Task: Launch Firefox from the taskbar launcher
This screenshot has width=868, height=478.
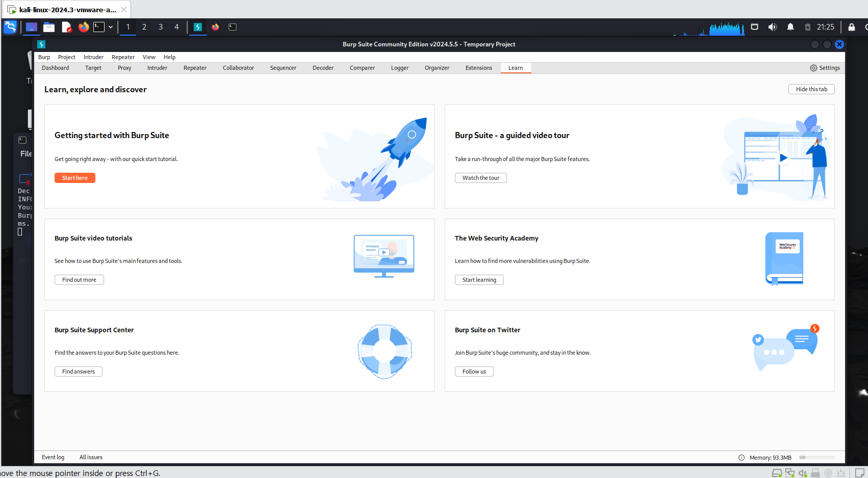Action: [84, 27]
